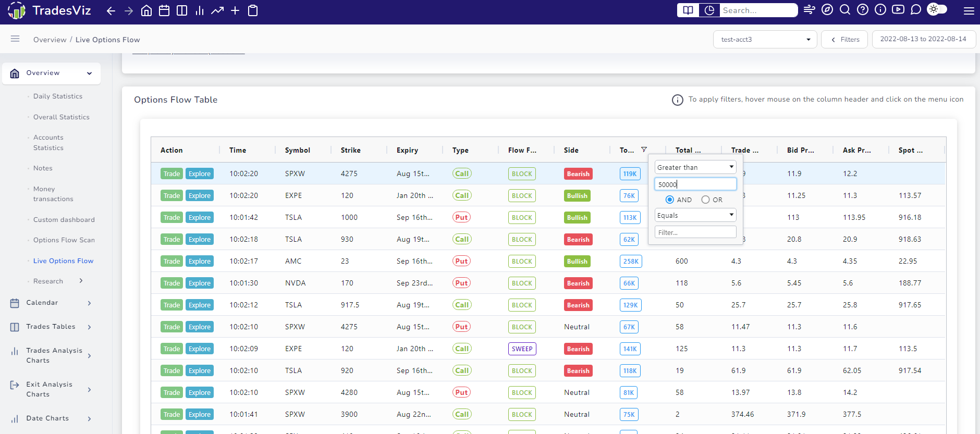This screenshot has height=434, width=980.
Task: Open the hamburger menu at top right
Action: (969, 10)
